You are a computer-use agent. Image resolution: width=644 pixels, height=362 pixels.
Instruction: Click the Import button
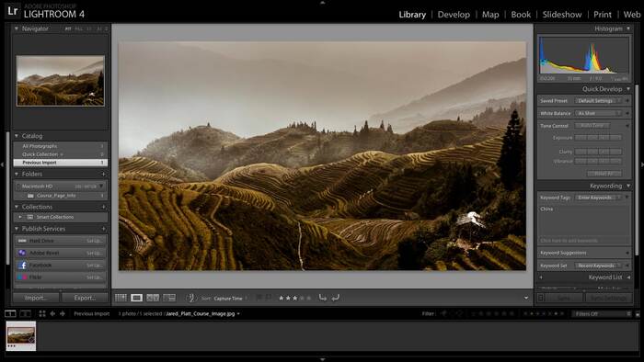coord(36,298)
